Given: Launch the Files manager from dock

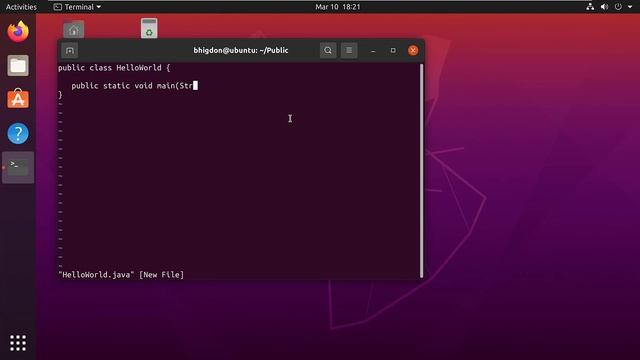Looking at the screenshot, I should coord(18,66).
